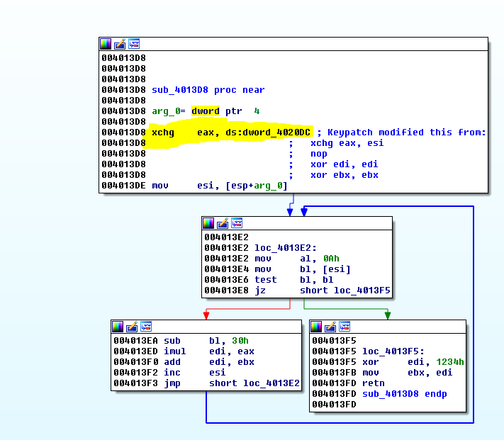Select the 0Ah value in mov al
Viewport: 504px width, 440px height.
tap(331, 259)
